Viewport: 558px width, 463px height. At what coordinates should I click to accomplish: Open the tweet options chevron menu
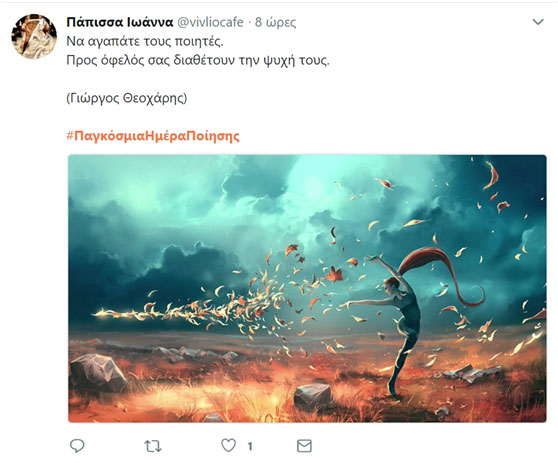coord(538,22)
